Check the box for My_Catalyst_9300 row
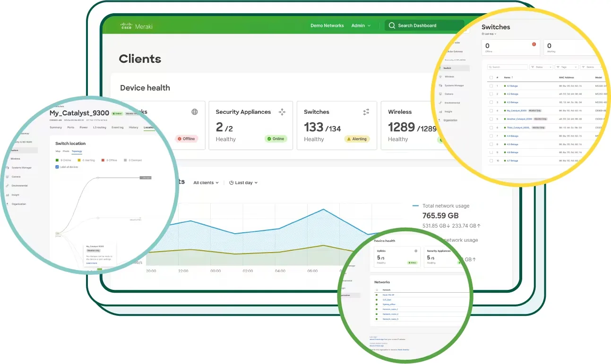This screenshot has width=611, height=364. tap(491, 110)
